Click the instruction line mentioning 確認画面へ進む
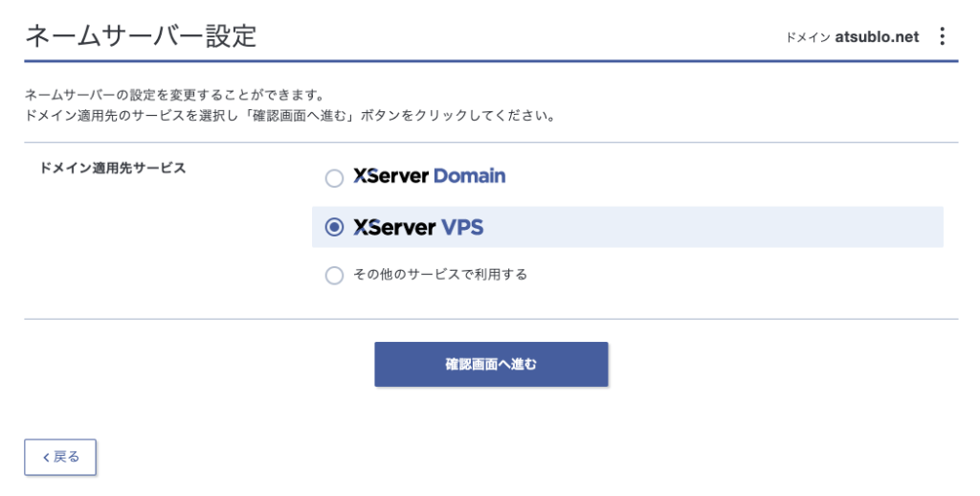Image resolution: width=980 pixels, height=496 pixels. 290,116
